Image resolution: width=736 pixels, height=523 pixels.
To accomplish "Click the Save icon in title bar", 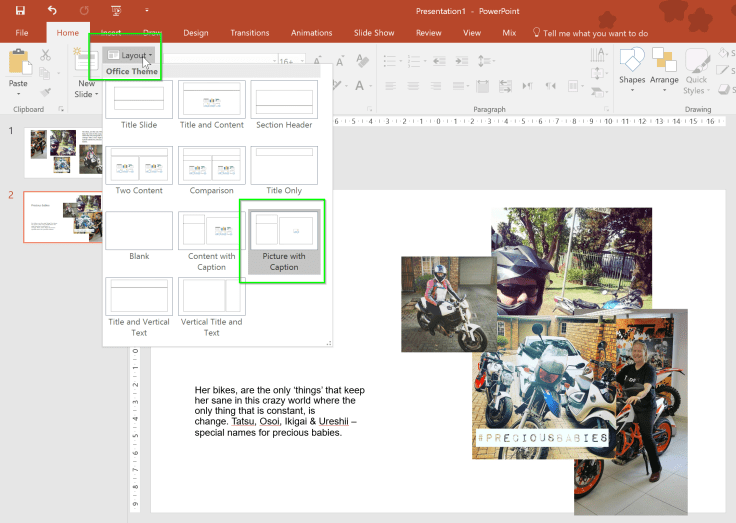I will pyautogui.click(x=20, y=10).
